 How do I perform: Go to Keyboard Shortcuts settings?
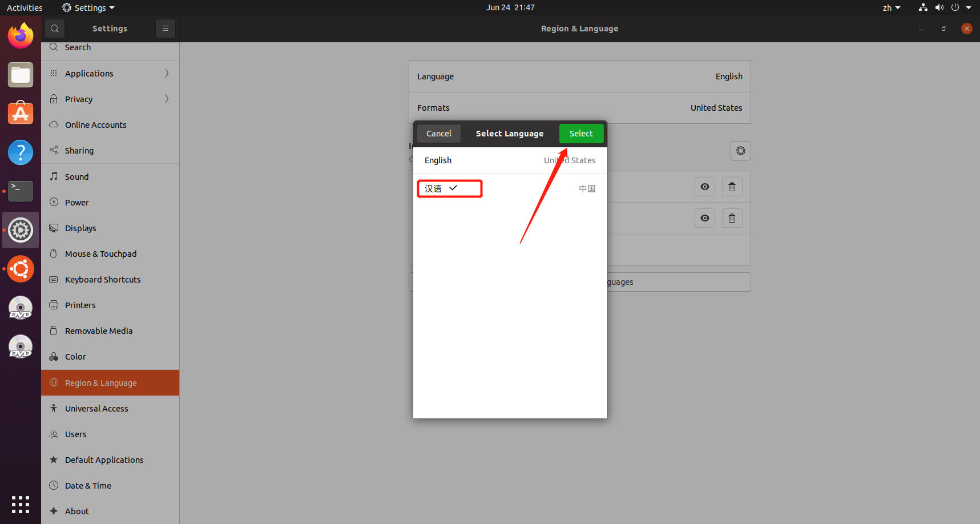[x=103, y=280]
